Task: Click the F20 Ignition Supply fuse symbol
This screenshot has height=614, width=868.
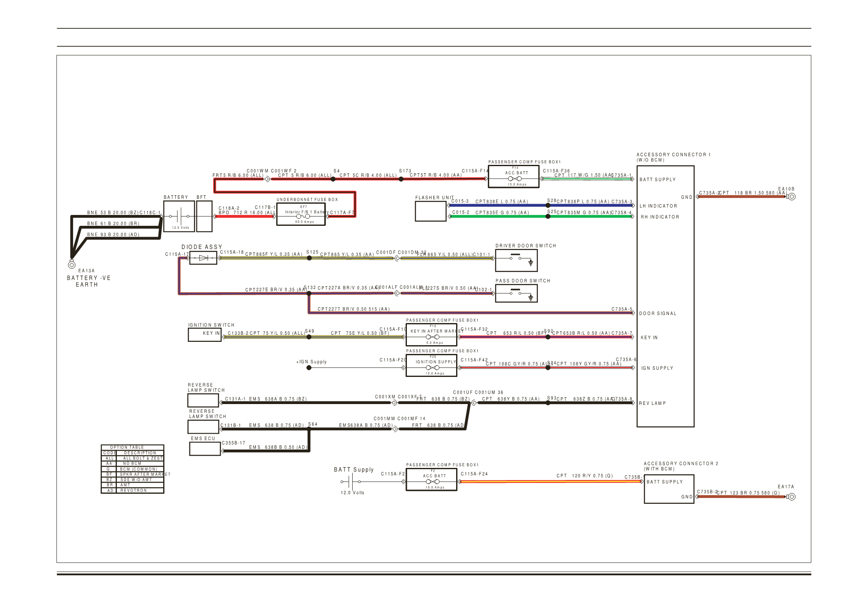Action: click(x=432, y=368)
